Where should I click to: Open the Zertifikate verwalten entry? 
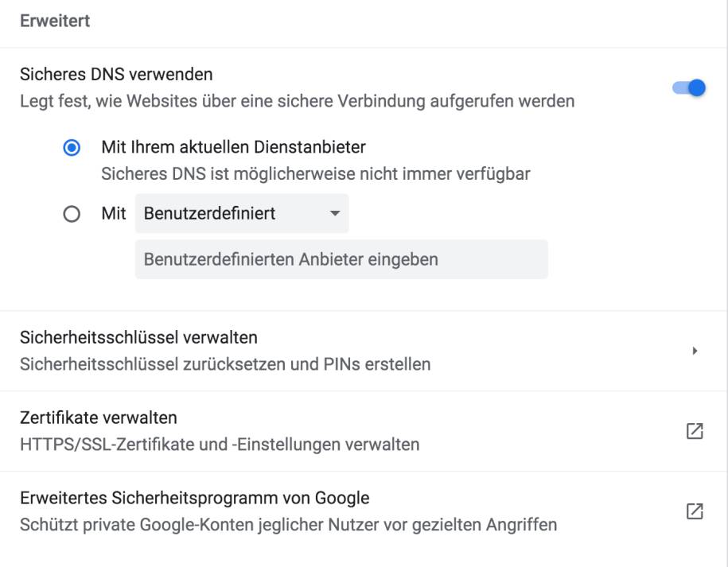point(363,431)
